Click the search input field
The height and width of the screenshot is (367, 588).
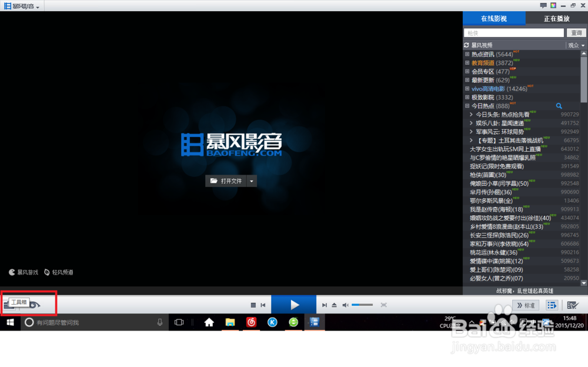pos(514,33)
